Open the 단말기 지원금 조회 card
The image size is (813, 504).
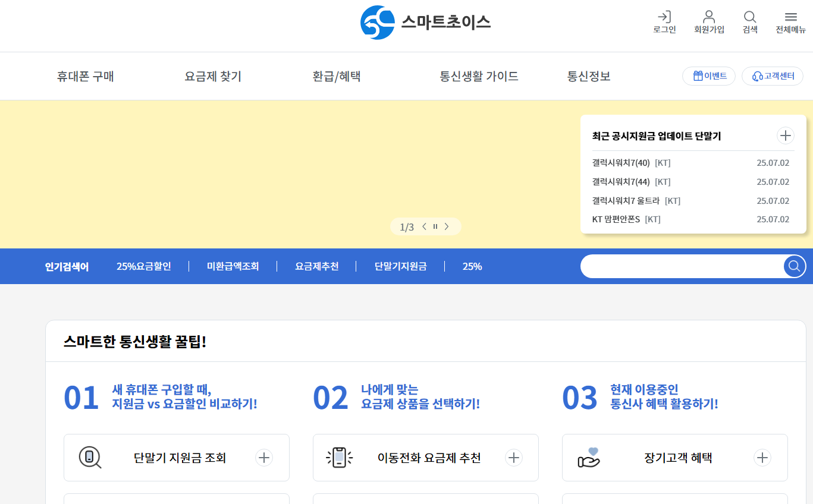click(177, 458)
